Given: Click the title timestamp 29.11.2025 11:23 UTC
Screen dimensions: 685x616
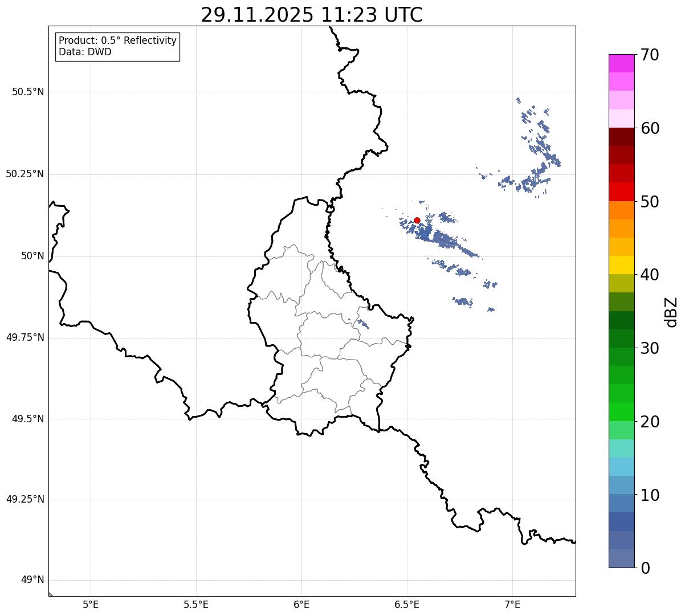Looking at the screenshot, I should click(x=312, y=15).
